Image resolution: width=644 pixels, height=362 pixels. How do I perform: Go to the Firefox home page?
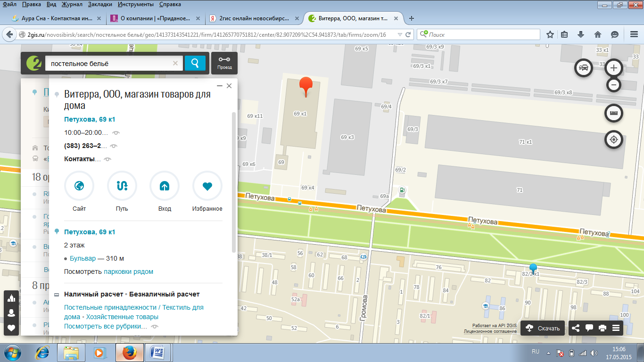click(598, 34)
